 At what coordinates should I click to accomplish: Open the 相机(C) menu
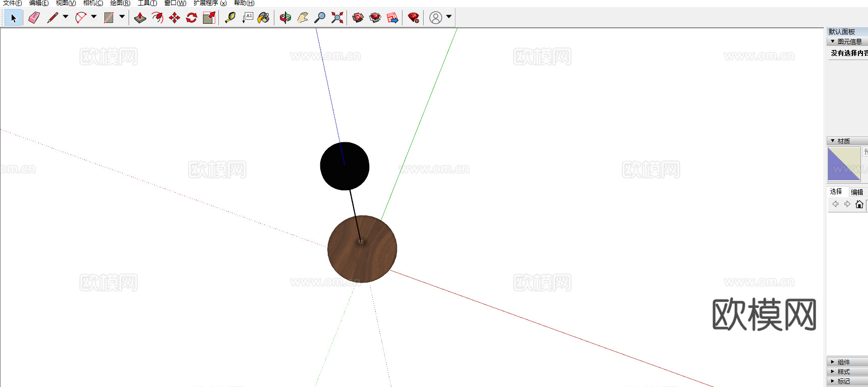[93, 3]
